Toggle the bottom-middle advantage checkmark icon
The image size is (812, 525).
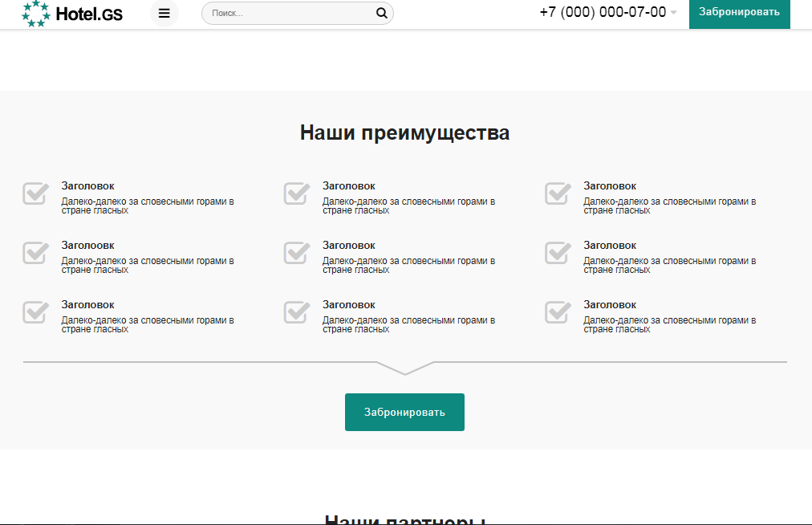click(x=296, y=312)
